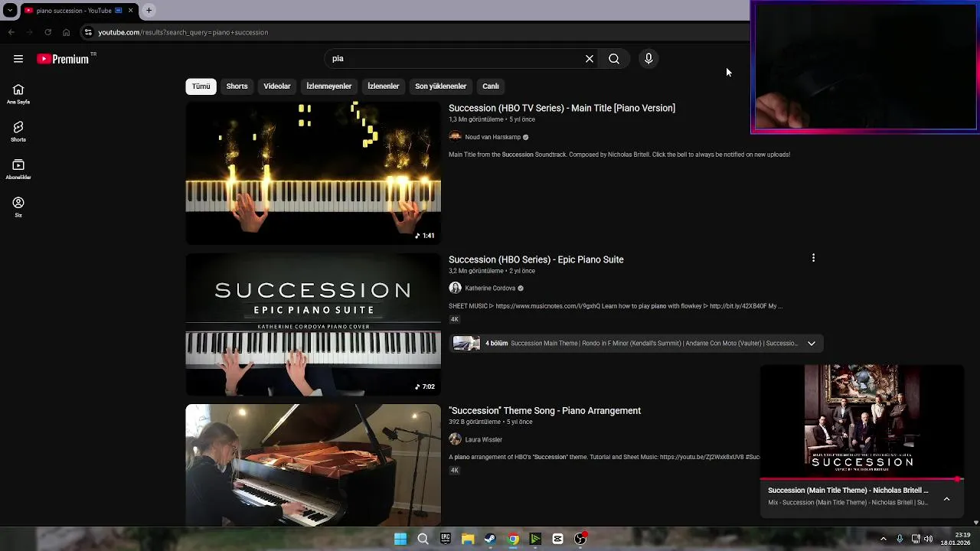This screenshot has height=551, width=980.
Task: Click browser home button
Action: click(x=66, y=32)
